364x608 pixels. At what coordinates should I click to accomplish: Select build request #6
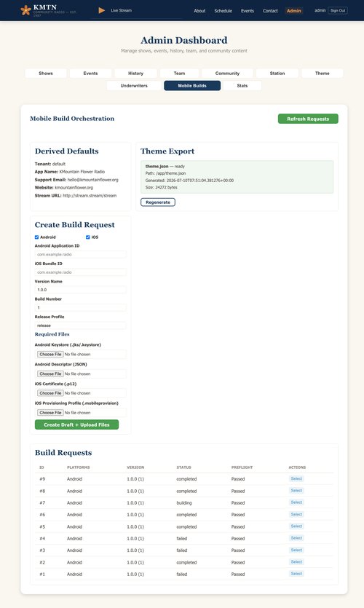(296, 515)
